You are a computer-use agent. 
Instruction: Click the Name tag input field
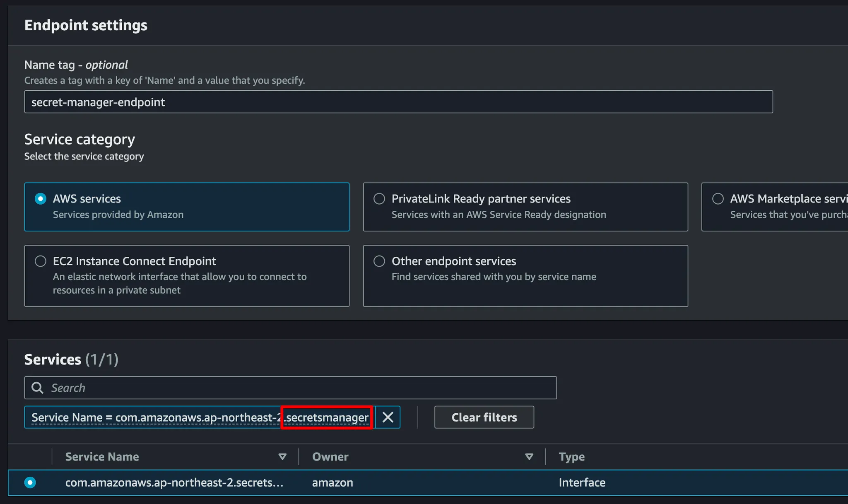(x=398, y=102)
